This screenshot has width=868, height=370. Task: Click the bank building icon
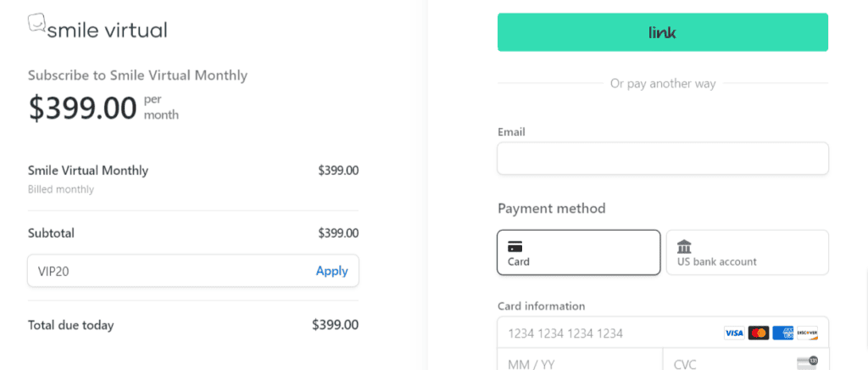[x=684, y=247]
